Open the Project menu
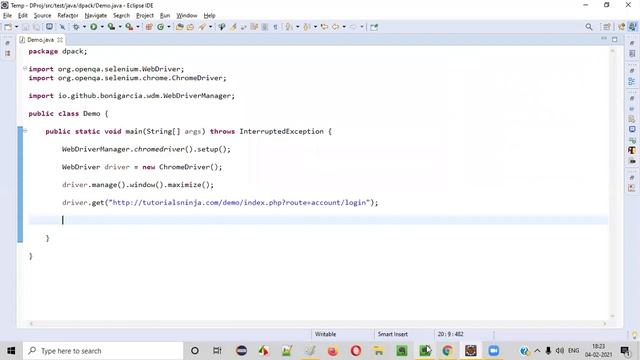Image resolution: width=640 pixels, height=360 pixels. pos(144,16)
